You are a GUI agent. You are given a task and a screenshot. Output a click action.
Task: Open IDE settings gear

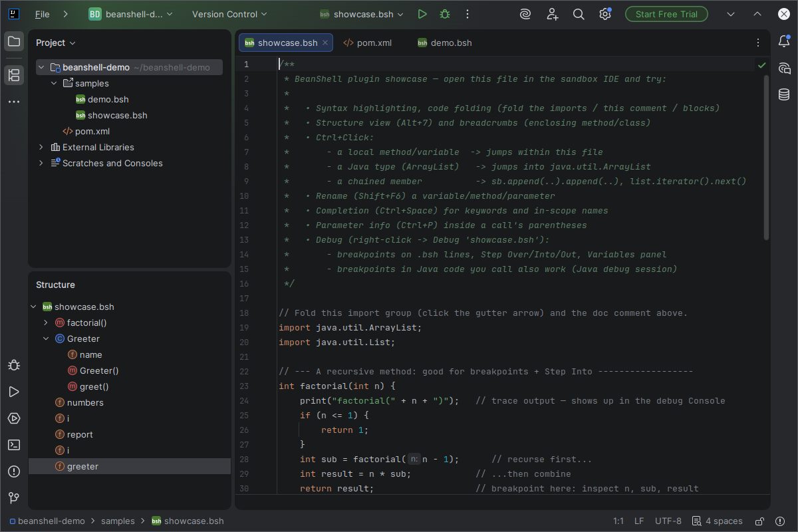(x=604, y=14)
